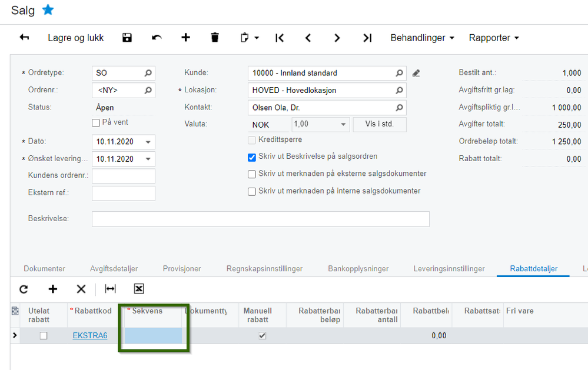Screen dimensions: 588x370
Task: Click the Beskrivelse text field
Action: (261, 219)
